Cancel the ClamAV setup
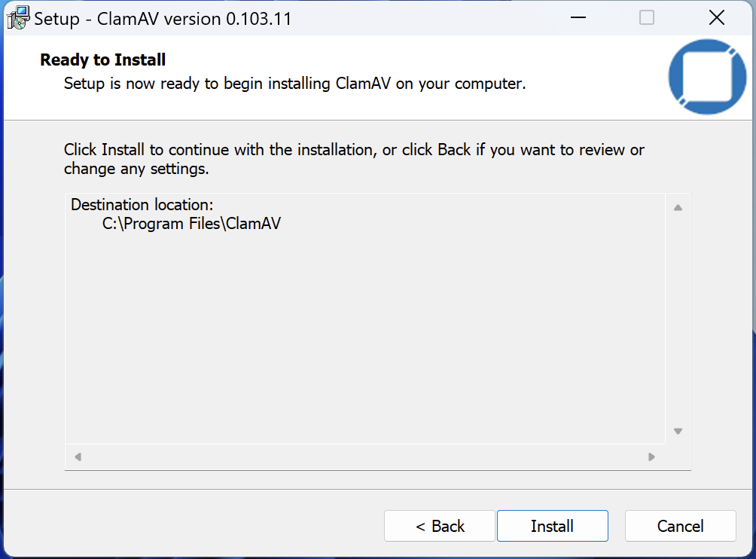This screenshot has width=756, height=559. (x=680, y=526)
